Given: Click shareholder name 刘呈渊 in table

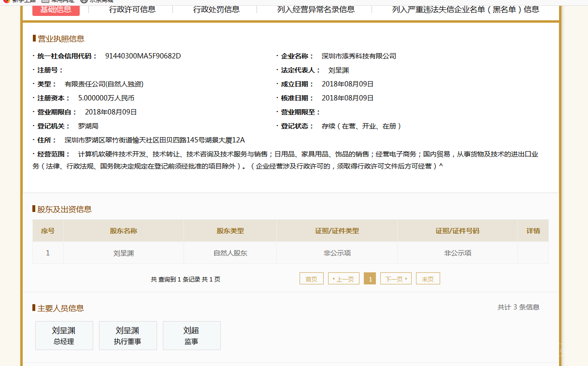Looking at the screenshot, I should (x=124, y=253).
